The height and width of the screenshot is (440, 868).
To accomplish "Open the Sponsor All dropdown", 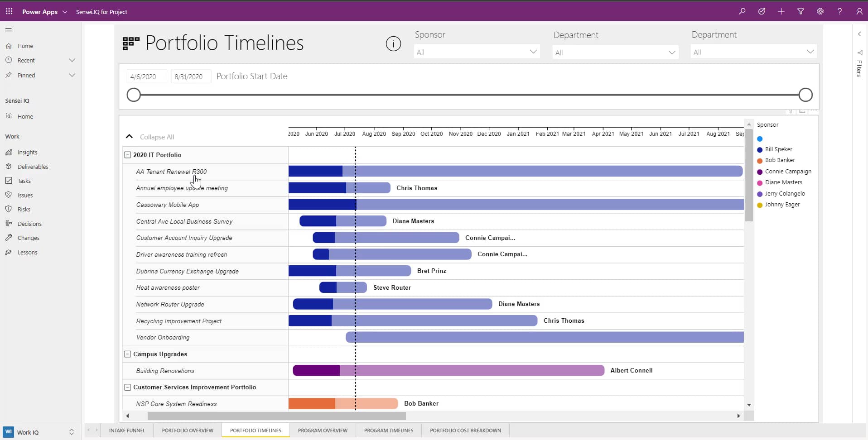I will pos(477,52).
